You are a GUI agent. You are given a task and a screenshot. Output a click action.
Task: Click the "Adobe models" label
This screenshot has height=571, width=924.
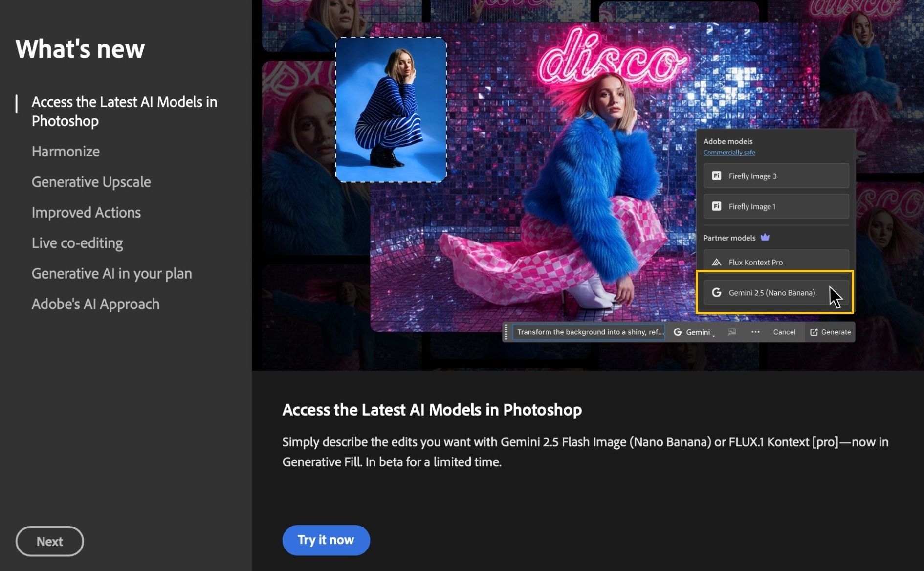pos(728,141)
